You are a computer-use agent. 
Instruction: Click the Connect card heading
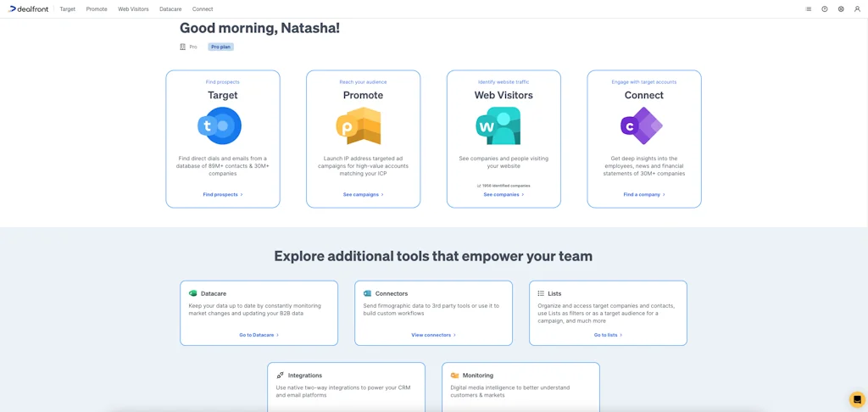(x=644, y=95)
